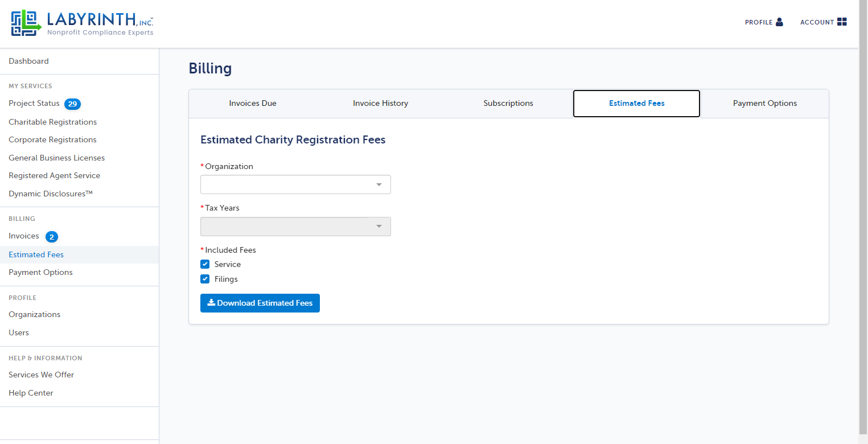Select the Estimated Fees tab
Viewport: 868px width, 444px height.
636,104
